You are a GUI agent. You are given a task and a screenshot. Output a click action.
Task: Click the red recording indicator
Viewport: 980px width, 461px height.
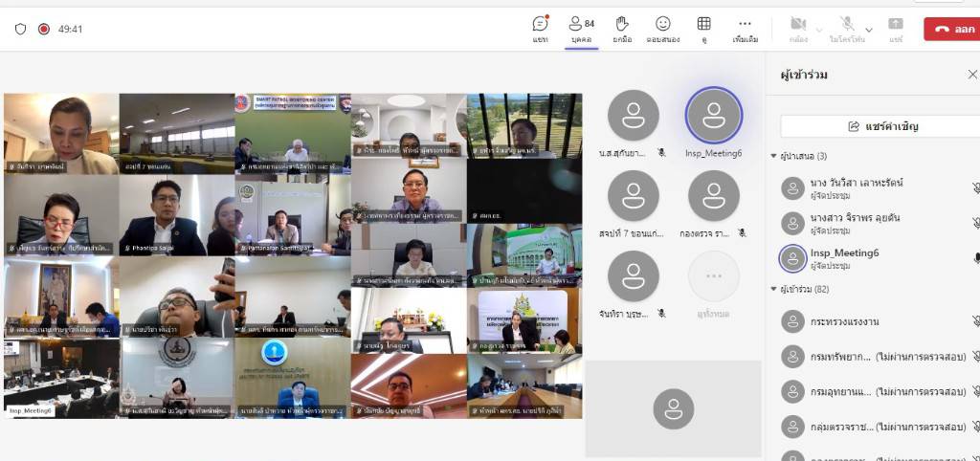click(x=43, y=29)
